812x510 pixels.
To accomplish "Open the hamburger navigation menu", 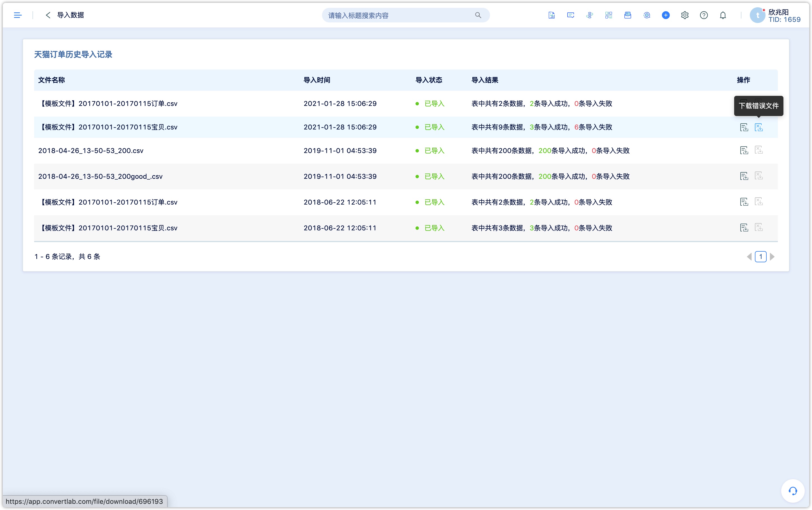I will coord(18,15).
